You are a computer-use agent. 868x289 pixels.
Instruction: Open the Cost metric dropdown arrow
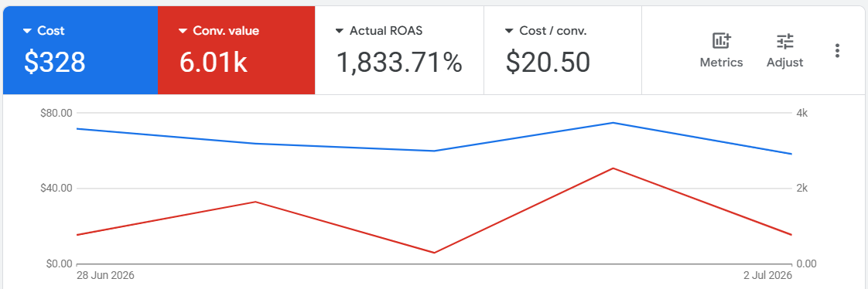pyautogui.click(x=27, y=31)
